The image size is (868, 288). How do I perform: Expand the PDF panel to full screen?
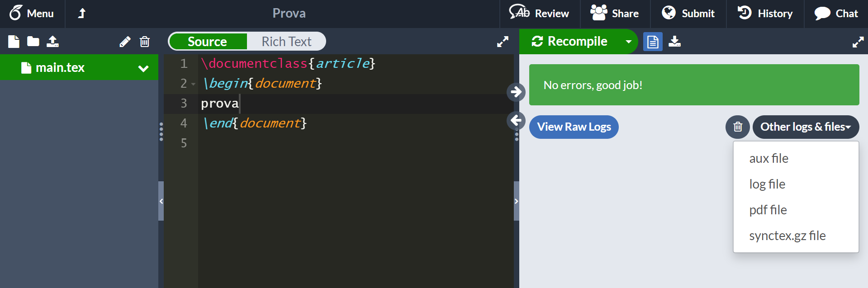tap(858, 42)
